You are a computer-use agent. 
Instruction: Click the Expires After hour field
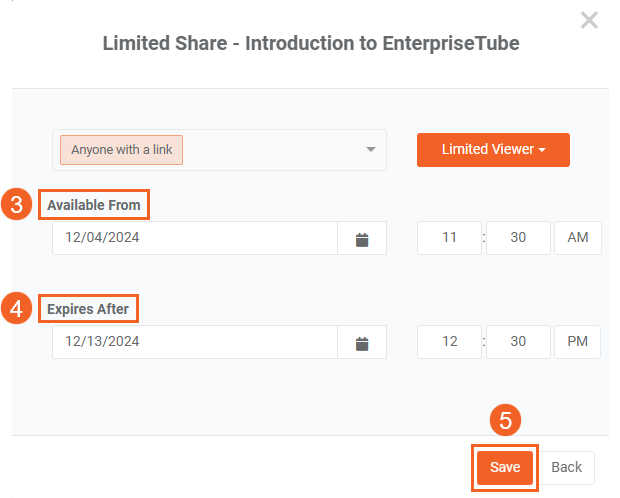(x=449, y=342)
